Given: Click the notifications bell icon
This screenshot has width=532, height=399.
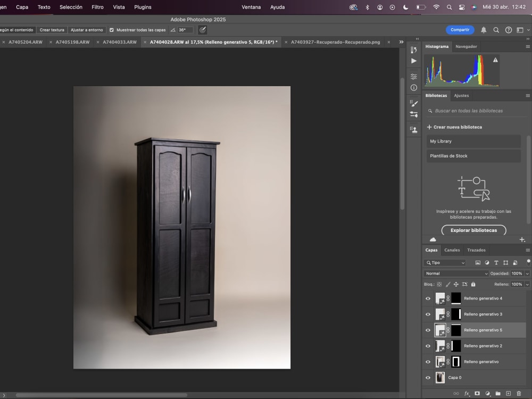Looking at the screenshot, I should (x=484, y=30).
